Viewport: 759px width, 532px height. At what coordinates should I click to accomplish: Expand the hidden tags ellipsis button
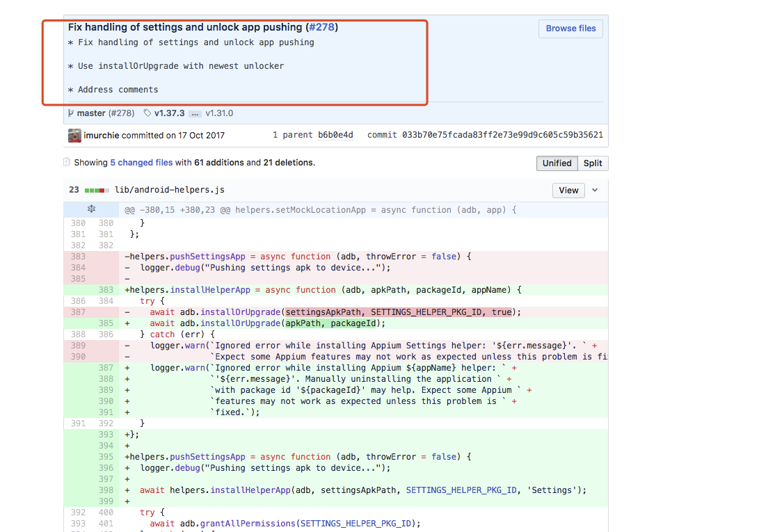pos(195,114)
